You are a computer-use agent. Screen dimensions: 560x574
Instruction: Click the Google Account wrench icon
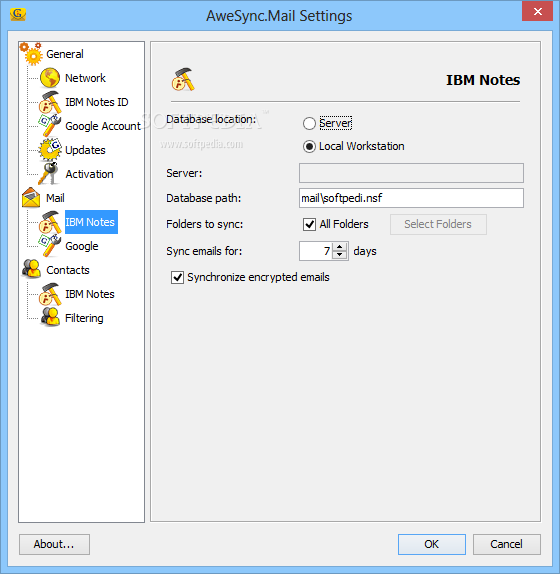[50, 126]
